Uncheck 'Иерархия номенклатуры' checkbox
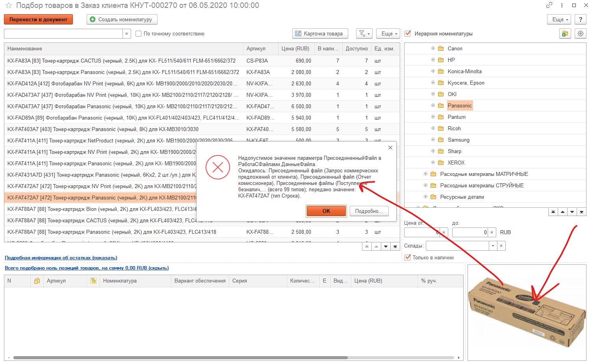 click(408, 34)
